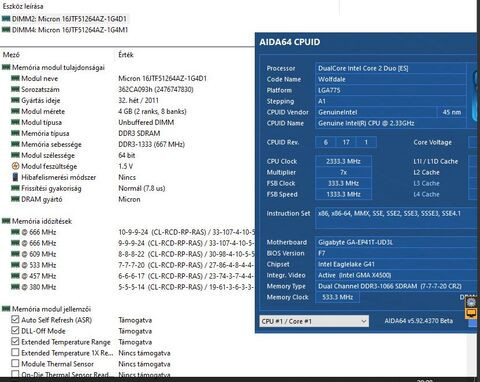Image resolution: width=480 pixels, height=382 pixels.
Task: Click FSB Speed 1333.3 MHz value
Action: coord(343,194)
